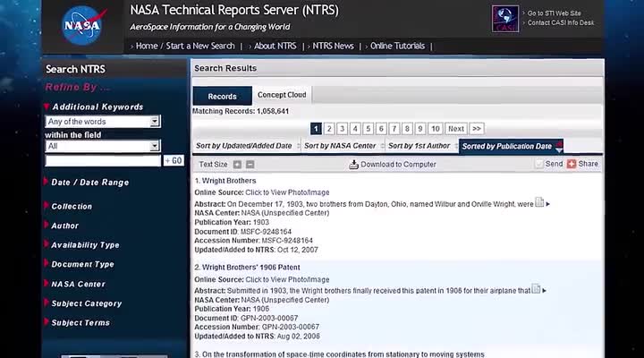Click the Download to Computer icon
This screenshot has height=358, width=644.
353,165
